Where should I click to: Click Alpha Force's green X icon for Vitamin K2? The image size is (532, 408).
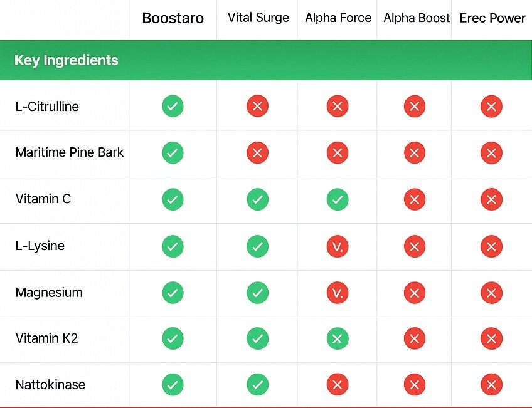coord(338,338)
